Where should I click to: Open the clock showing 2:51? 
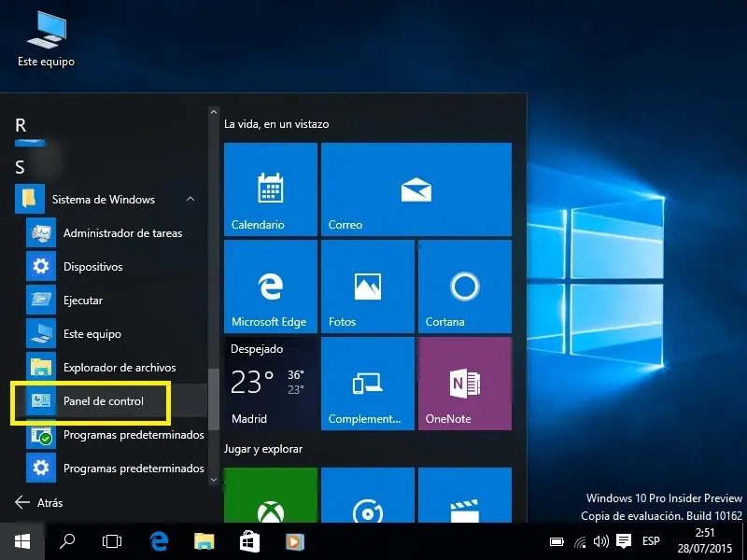705,541
